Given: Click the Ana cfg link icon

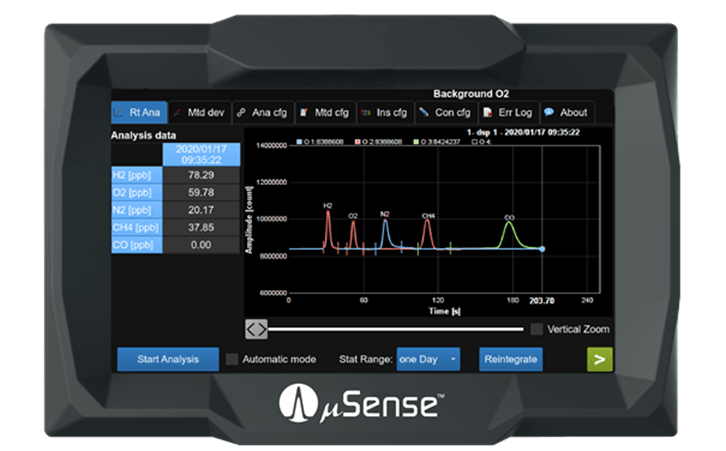Looking at the screenshot, I should pos(241,112).
